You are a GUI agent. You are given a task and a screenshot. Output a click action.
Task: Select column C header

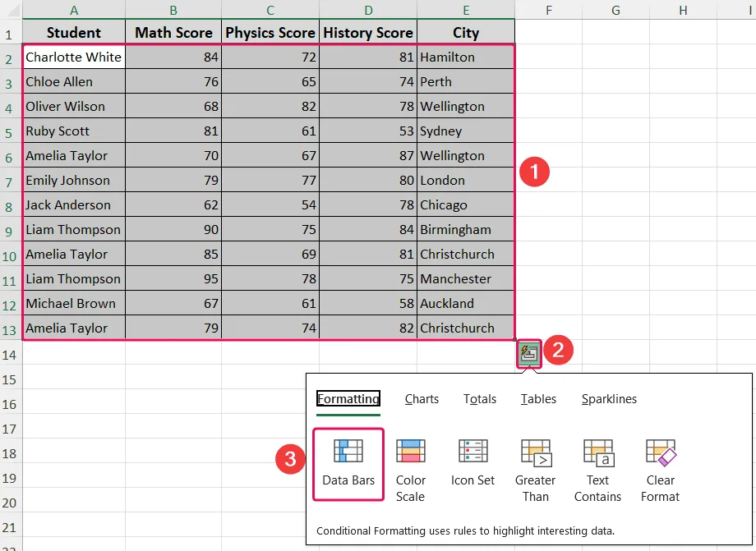click(x=270, y=10)
